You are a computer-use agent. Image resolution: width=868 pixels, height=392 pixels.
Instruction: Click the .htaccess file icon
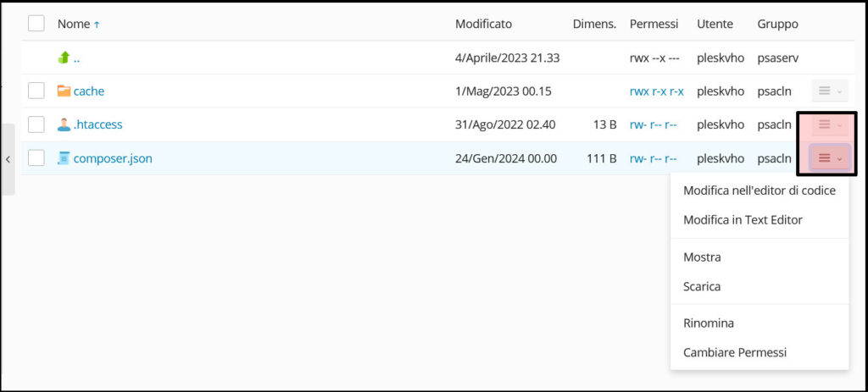point(64,124)
